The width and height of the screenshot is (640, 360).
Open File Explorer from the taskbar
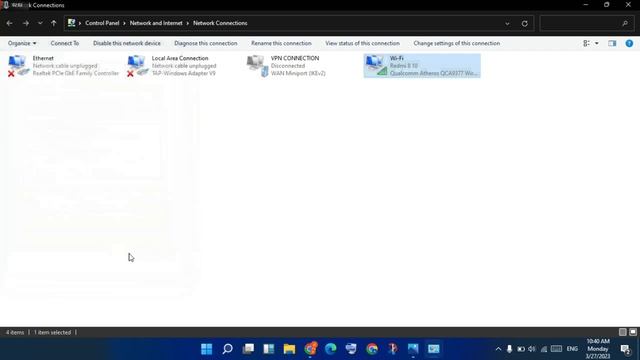[x=289, y=349]
